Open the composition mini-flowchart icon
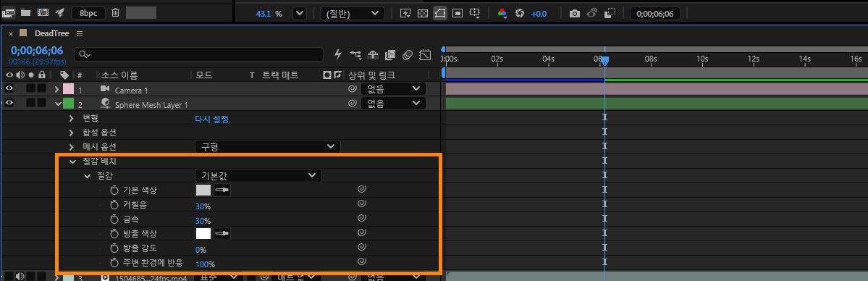Viewport: 868px width, 281px height. coord(355,54)
